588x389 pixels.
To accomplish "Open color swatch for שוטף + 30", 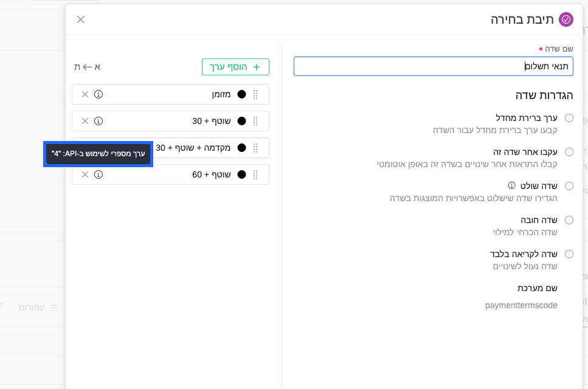I will (242, 121).
